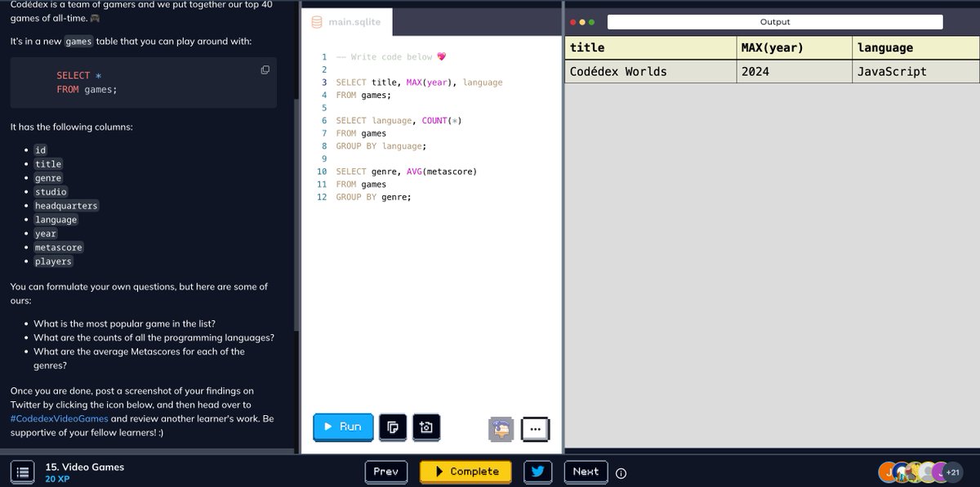Copy the SELECT * FROM games snippet
Screen dimensions: 980x487
pos(265,70)
